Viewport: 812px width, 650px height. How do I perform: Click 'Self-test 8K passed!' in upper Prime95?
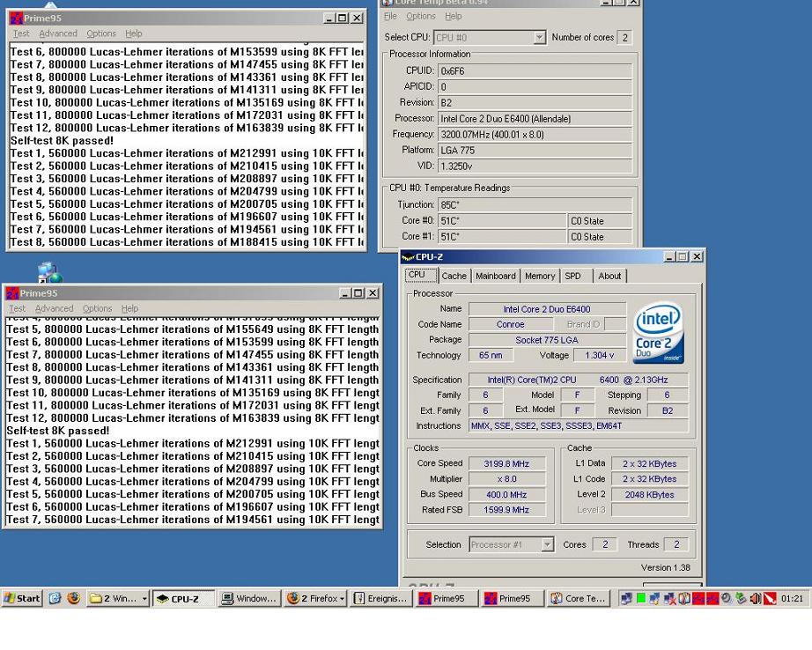[62, 141]
